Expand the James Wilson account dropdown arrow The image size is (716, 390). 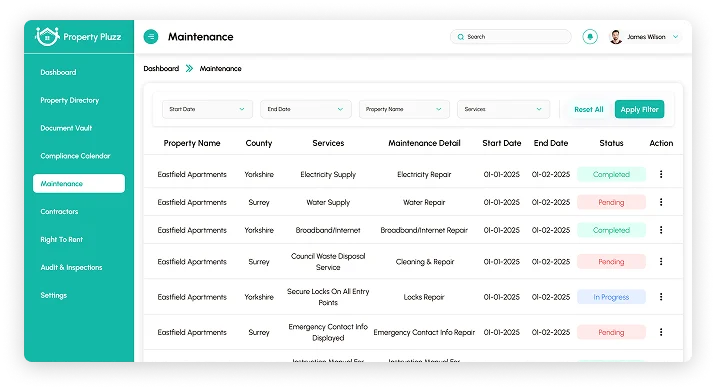[675, 37]
